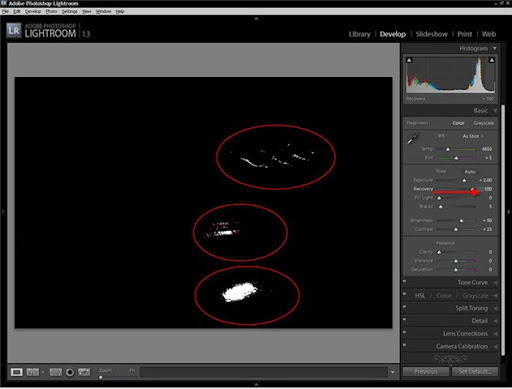Click the Auto tone button
Screen dimensions: 512x389
(470, 172)
